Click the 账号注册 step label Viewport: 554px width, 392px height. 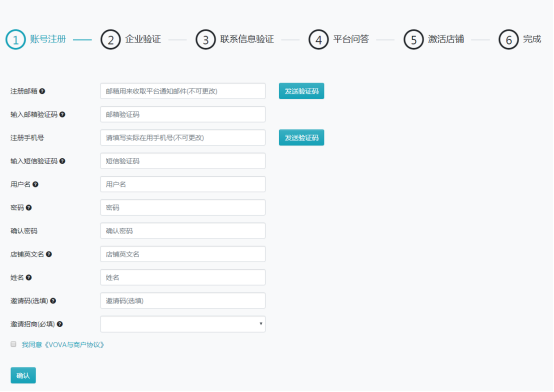(48, 39)
